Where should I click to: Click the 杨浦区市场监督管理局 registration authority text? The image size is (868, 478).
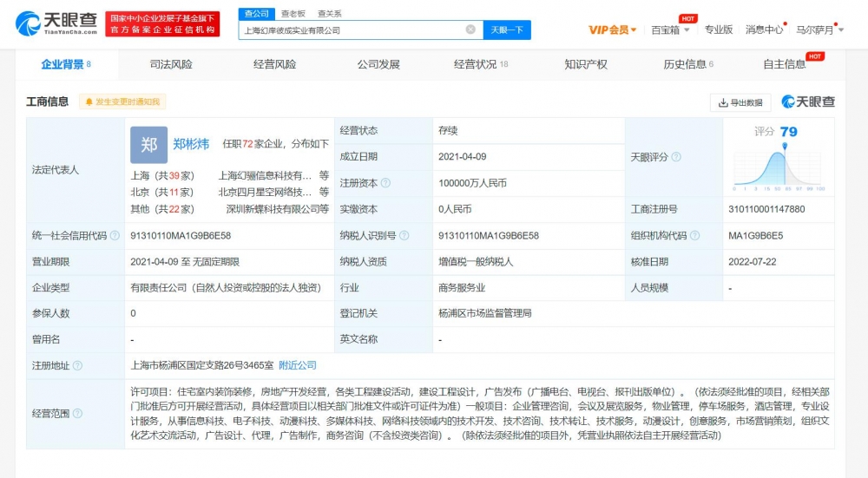pyautogui.click(x=485, y=313)
